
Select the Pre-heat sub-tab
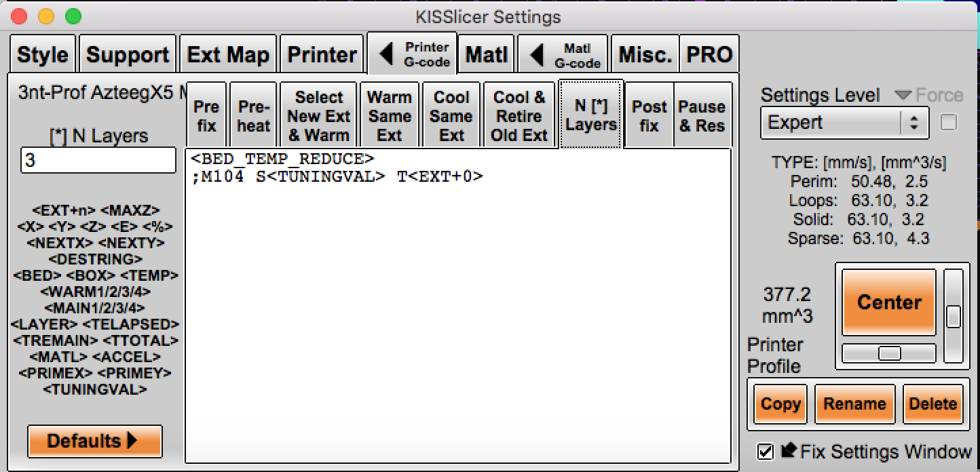tap(254, 115)
